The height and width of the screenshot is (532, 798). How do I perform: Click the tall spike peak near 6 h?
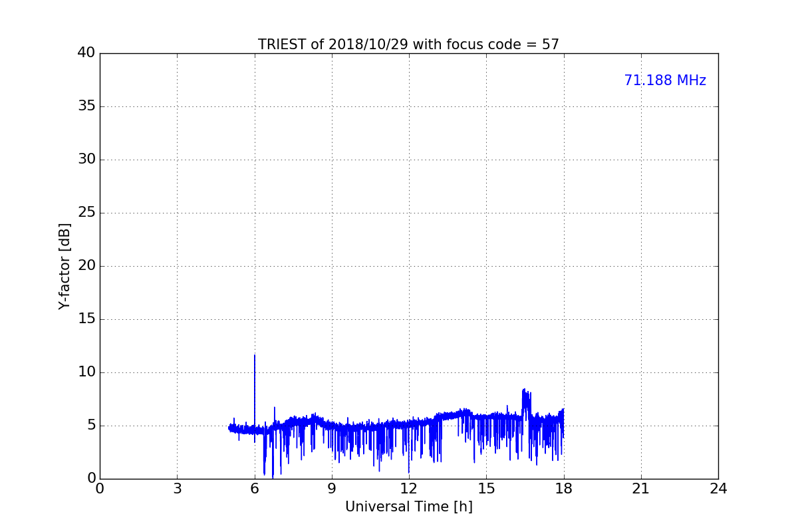(254, 356)
